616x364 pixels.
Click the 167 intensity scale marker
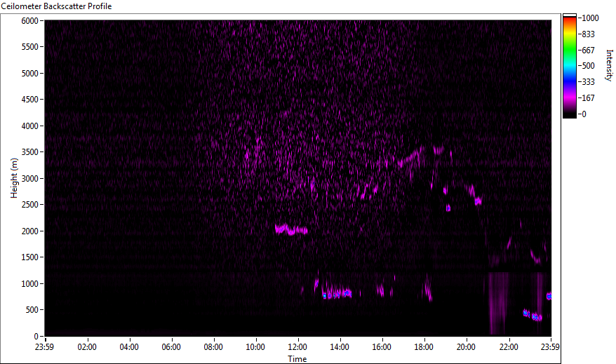coord(588,98)
